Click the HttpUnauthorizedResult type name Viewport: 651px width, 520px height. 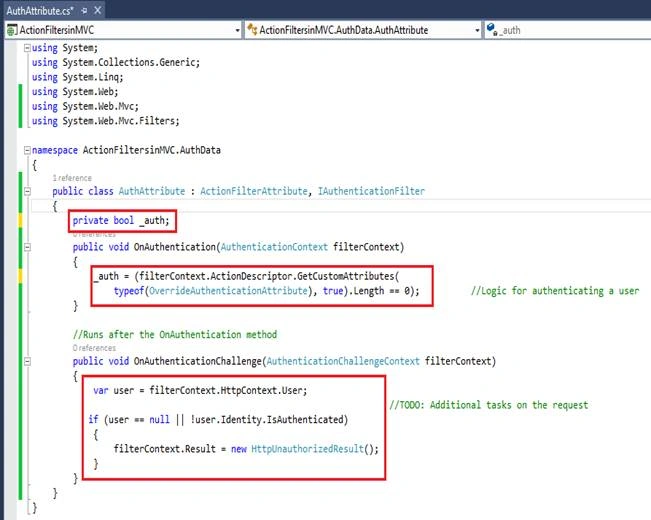[307, 449]
